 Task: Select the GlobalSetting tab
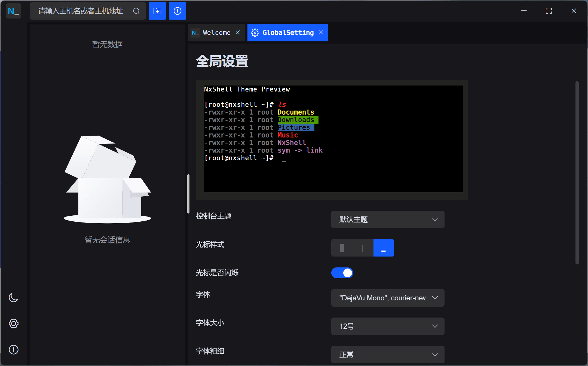tap(287, 33)
